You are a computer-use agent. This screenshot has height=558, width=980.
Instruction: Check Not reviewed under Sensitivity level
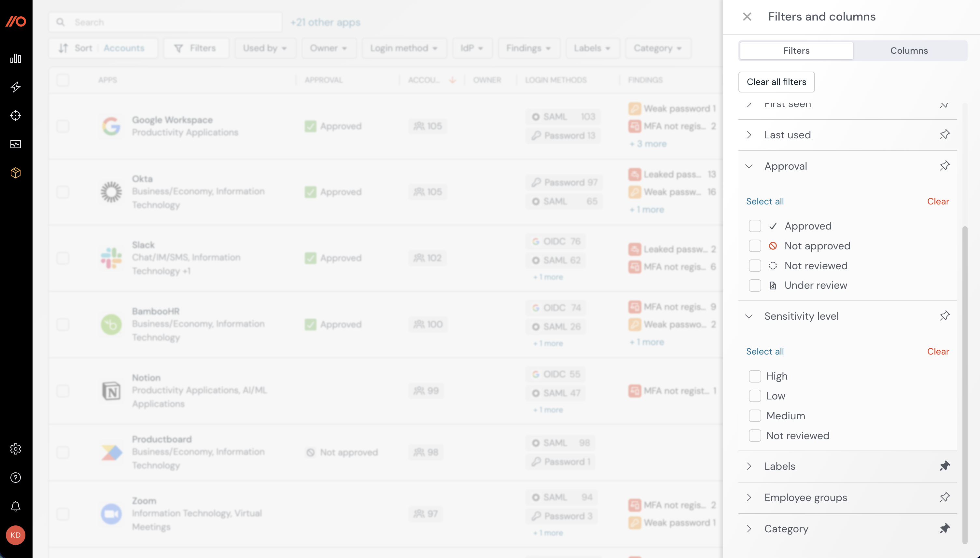pos(755,435)
